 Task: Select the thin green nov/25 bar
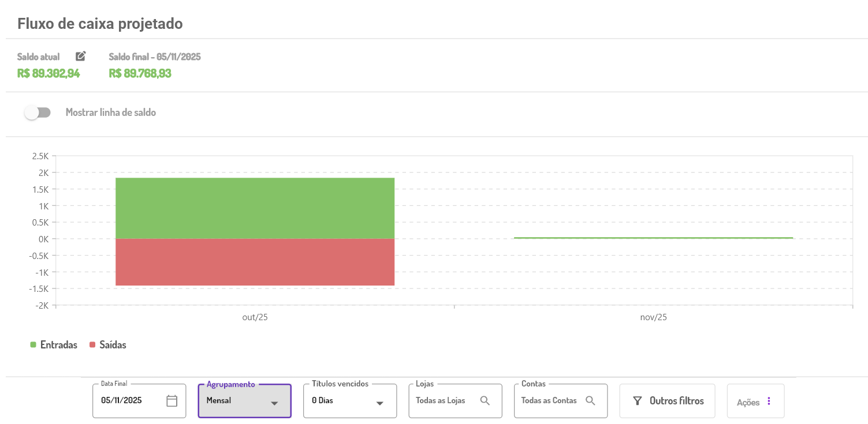653,238
